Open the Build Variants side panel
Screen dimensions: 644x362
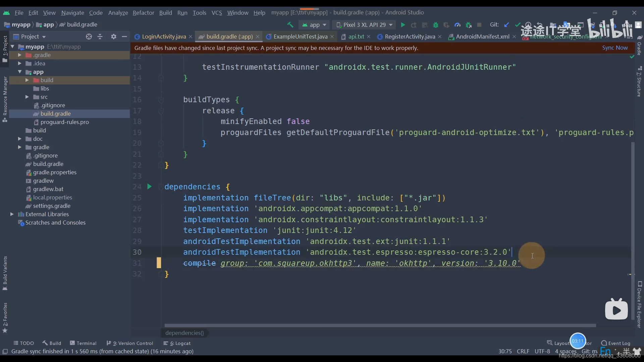coord(5,273)
